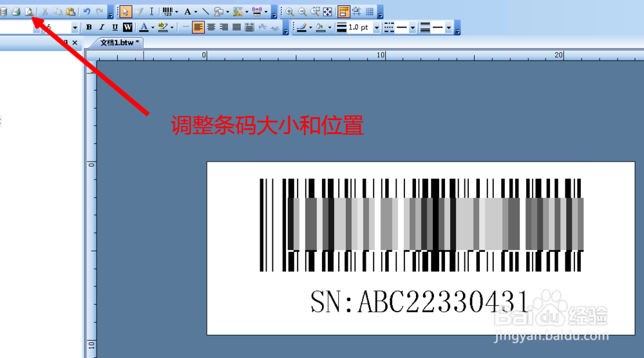Expand the encoder tool dropdown arrow
The height and width of the screenshot is (358, 644).
[266, 12]
